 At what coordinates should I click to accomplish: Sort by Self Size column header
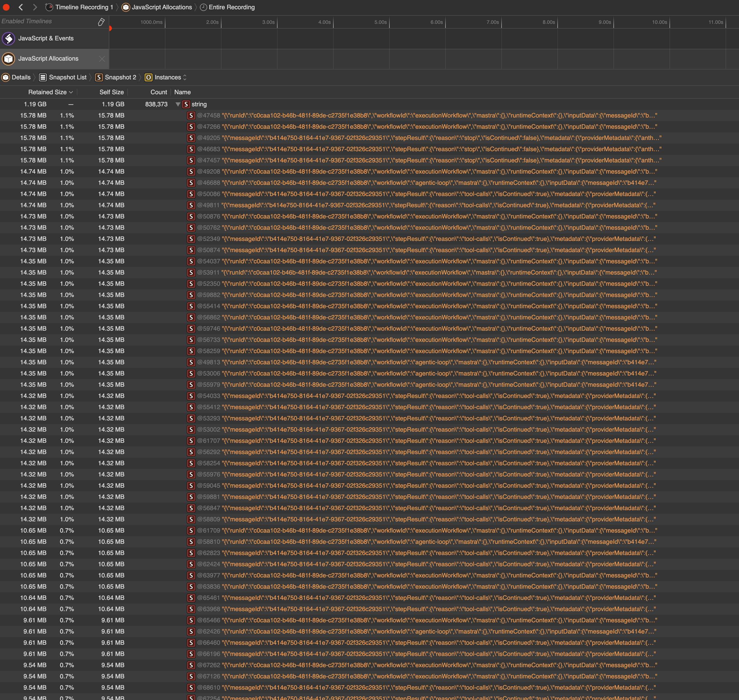coord(111,92)
